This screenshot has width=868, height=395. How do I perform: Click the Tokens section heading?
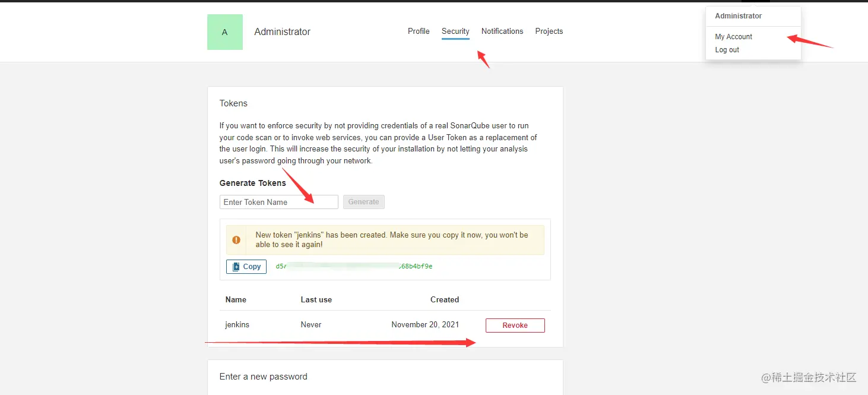[233, 103]
